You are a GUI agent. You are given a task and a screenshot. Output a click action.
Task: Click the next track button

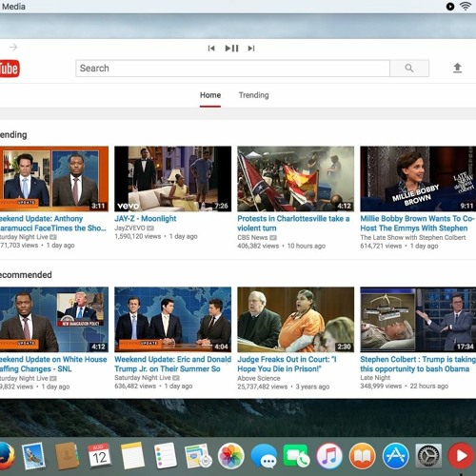[251, 49]
